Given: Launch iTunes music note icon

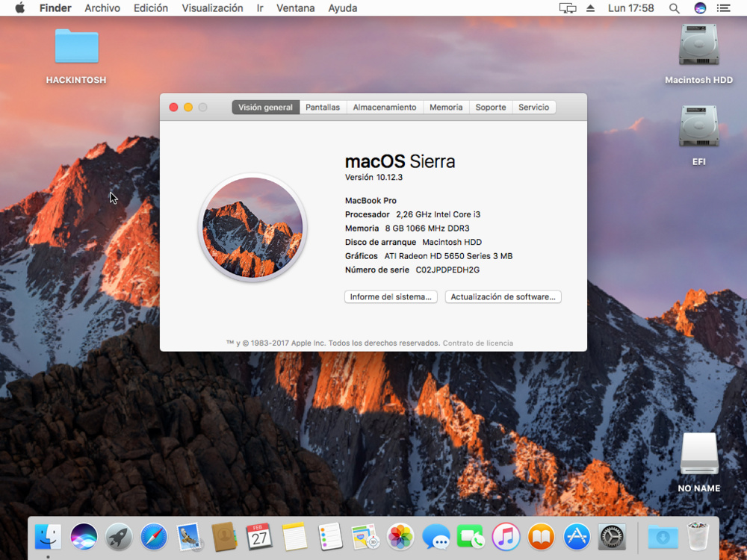Looking at the screenshot, I should pos(506,536).
